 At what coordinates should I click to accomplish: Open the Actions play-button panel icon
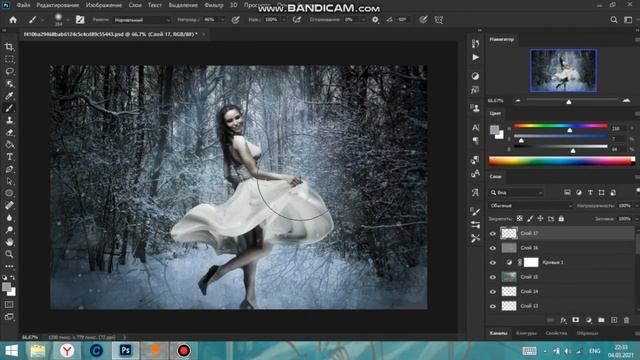click(x=476, y=58)
